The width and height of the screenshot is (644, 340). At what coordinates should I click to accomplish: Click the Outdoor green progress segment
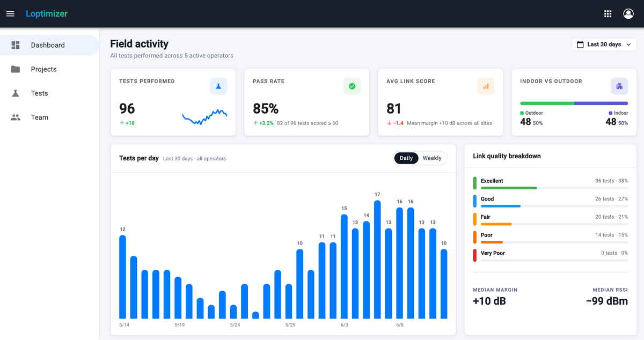[x=547, y=103]
